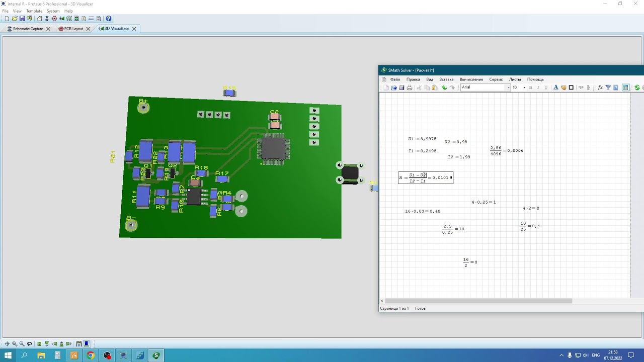
Task: Open Помощь menu in SMath Solver
Action: 535,79
